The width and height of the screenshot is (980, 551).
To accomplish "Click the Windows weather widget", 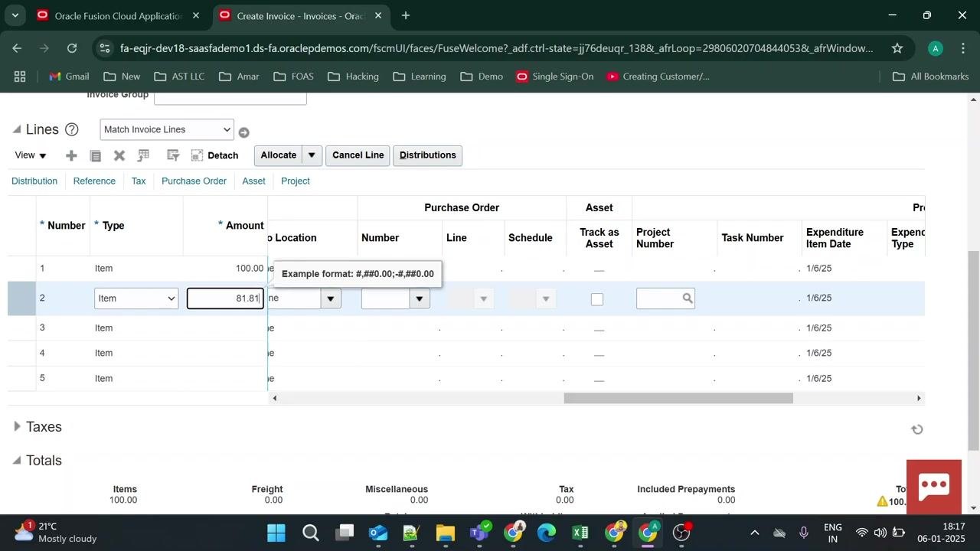I will 57,532.
